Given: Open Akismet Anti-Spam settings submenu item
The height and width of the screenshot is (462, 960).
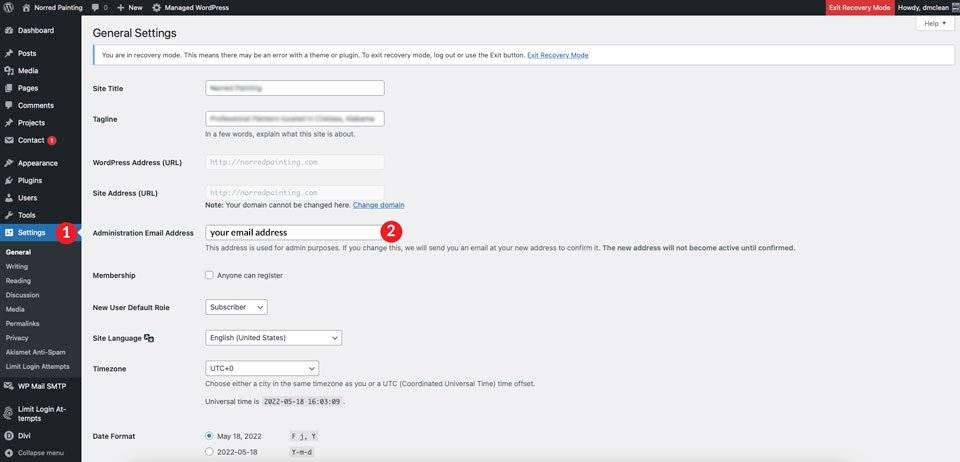Looking at the screenshot, I should tap(36, 352).
